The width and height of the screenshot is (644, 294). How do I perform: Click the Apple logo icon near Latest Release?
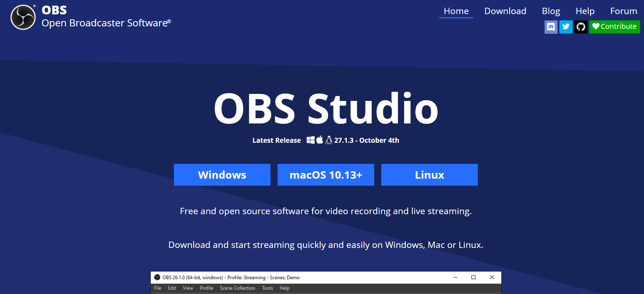320,140
